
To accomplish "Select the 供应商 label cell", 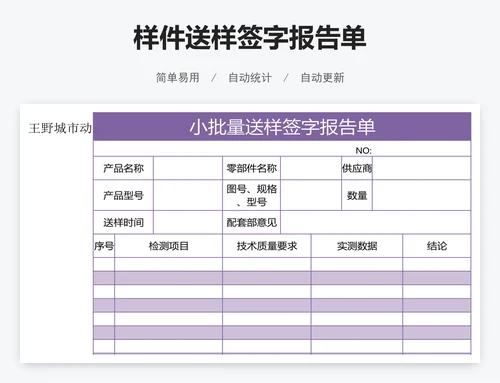I will click(357, 168).
